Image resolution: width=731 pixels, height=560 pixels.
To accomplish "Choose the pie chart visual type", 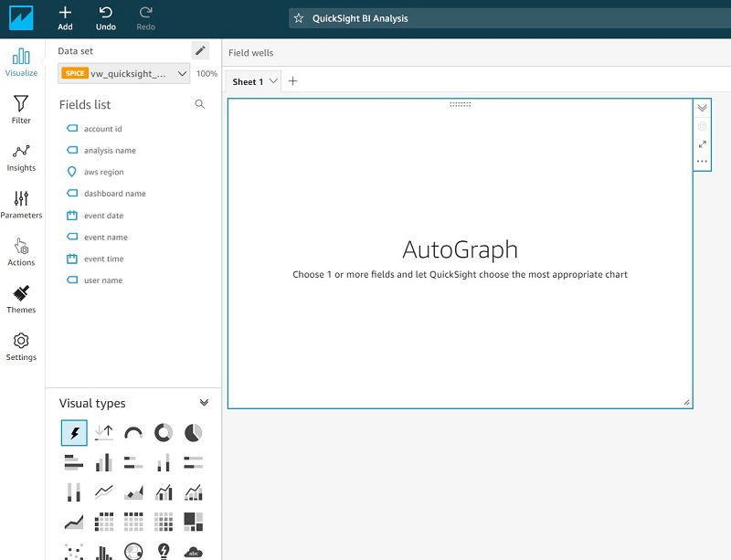I will pos(194,433).
